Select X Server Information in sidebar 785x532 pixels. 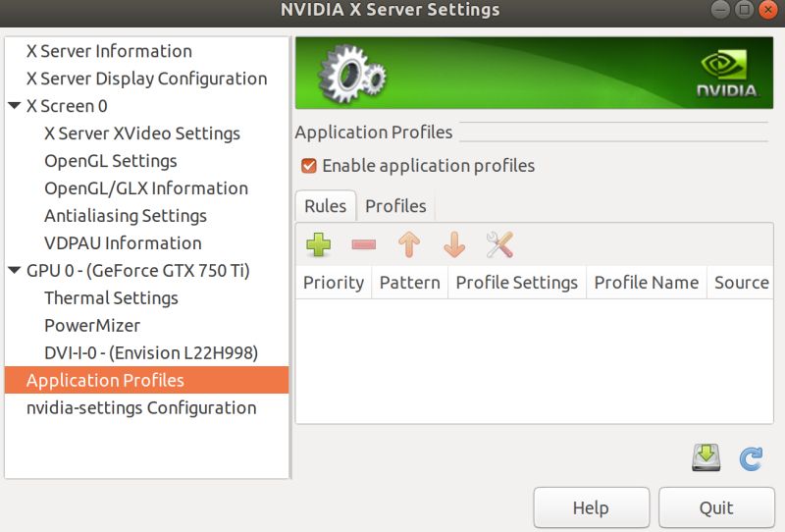click(109, 51)
